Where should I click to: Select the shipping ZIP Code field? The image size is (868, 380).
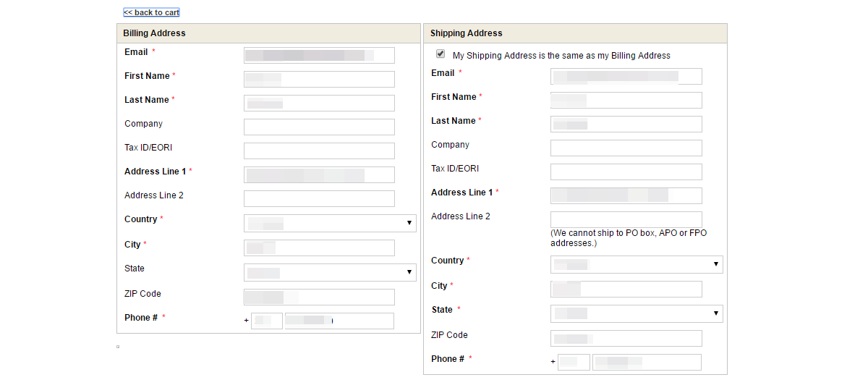click(626, 338)
